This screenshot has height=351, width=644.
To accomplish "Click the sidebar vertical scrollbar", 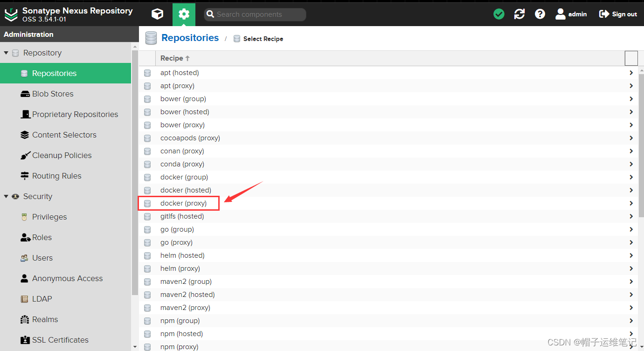I will 135,172.
